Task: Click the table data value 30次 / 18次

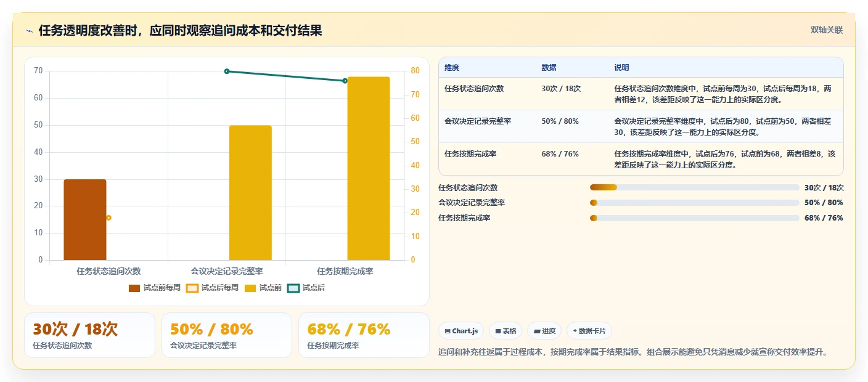Action: pos(562,89)
